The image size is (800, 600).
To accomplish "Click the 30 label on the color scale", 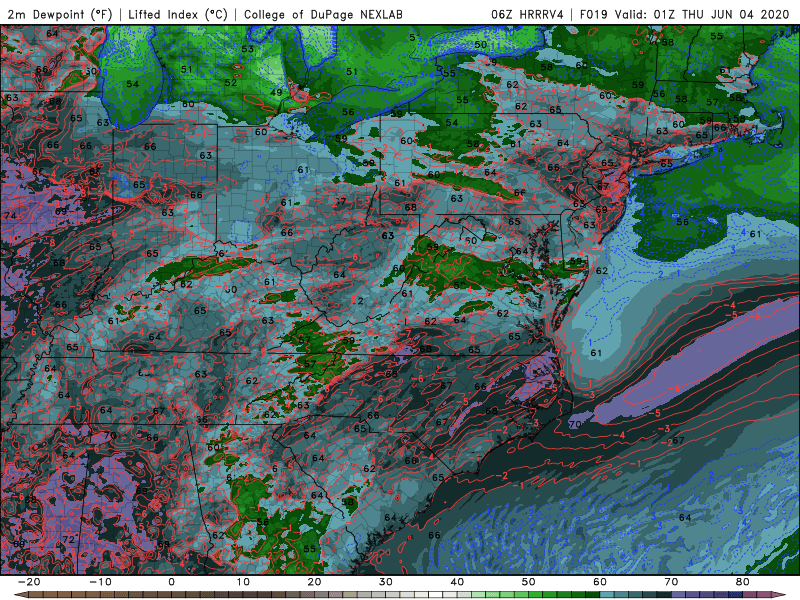I will 386,582.
